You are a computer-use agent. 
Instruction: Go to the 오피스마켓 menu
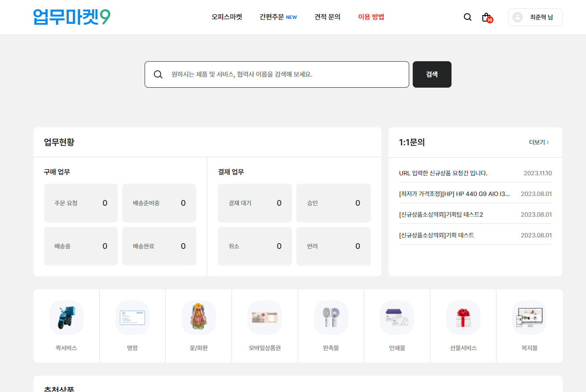(227, 17)
